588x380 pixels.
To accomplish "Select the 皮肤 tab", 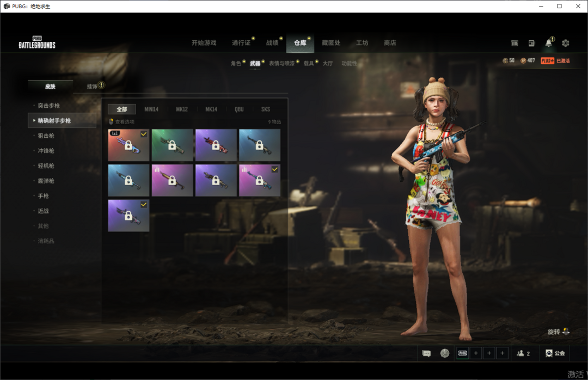I will click(50, 86).
